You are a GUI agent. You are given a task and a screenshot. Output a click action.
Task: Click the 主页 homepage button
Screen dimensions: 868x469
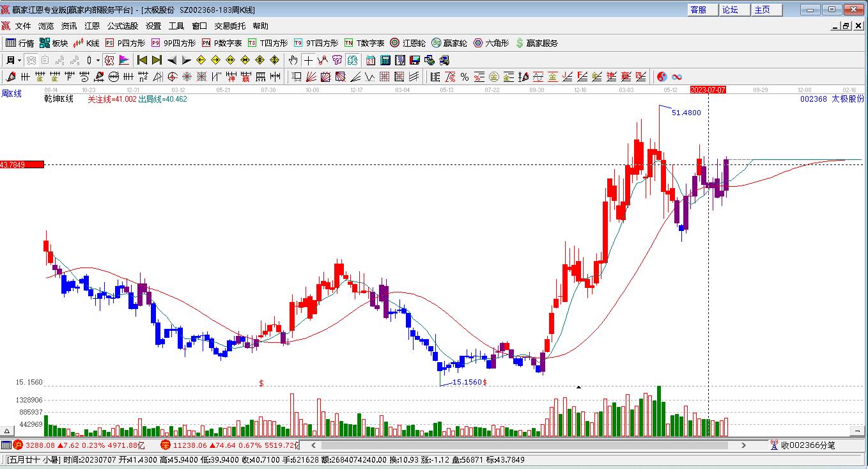766,10
